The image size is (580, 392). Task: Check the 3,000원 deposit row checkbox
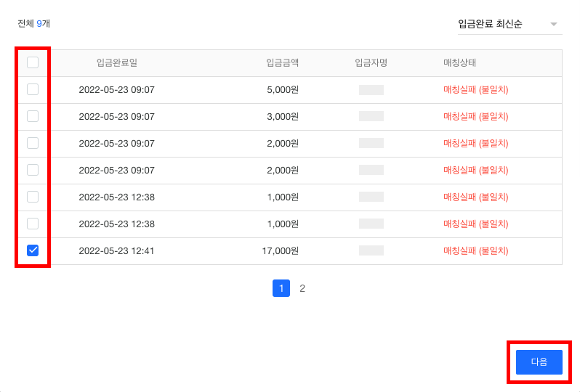click(x=33, y=116)
